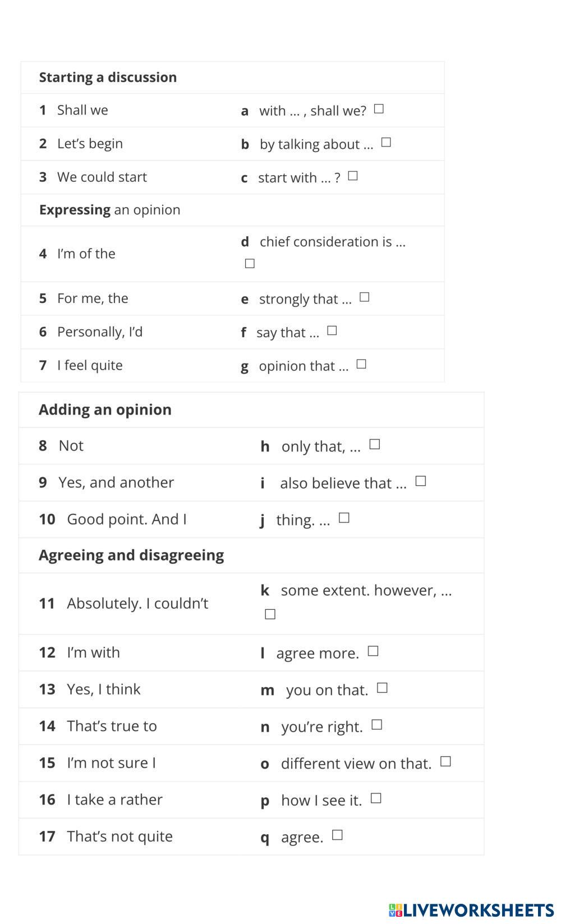Tick the box beside 'say that ...'
Viewport: 561px width, 924px height.
click(332, 330)
